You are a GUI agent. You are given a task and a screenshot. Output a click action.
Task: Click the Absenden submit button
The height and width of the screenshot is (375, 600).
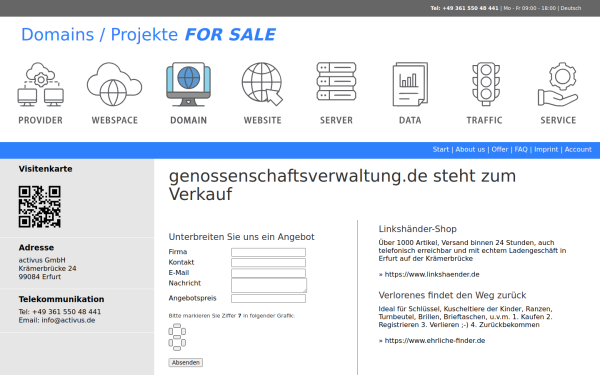[x=186, y=362]
